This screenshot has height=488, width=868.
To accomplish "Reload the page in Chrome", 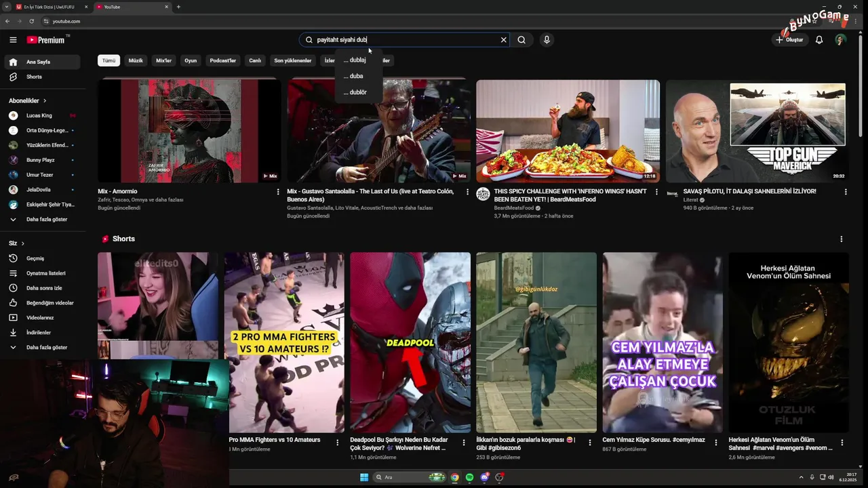I will point(31,21).
